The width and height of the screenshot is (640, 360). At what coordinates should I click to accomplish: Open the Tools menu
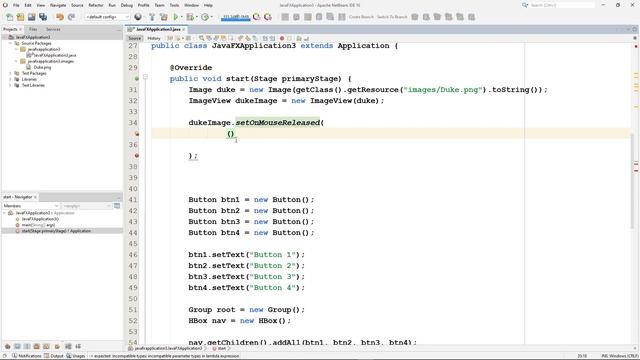174,5
